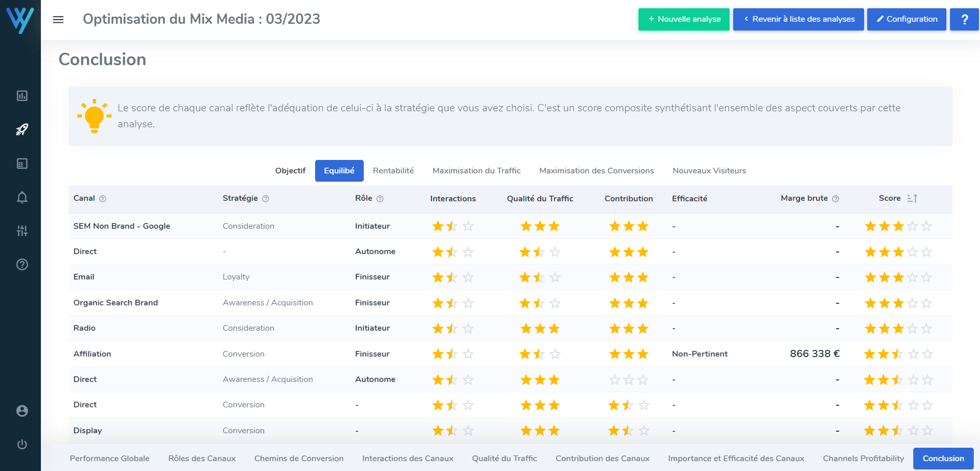Image resolution: width=980 pixels, height=471 pixels.
Task: Click Revenir à liste des analyses
Action: click(798, 19)
